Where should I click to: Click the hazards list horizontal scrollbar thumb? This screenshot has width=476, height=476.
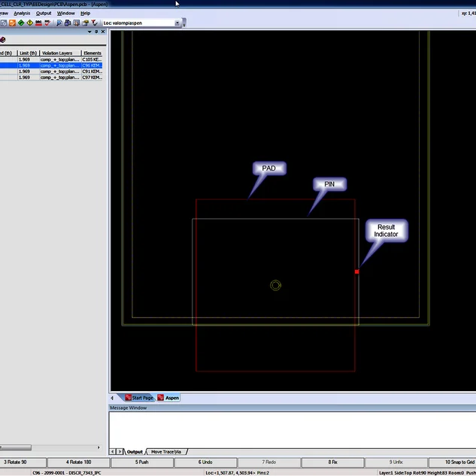16,447
